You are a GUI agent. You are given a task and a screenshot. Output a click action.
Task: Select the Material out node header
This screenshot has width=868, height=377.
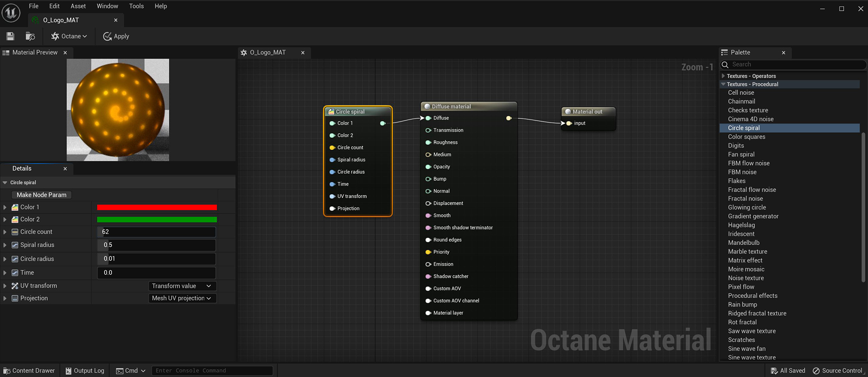coord(589,111)
